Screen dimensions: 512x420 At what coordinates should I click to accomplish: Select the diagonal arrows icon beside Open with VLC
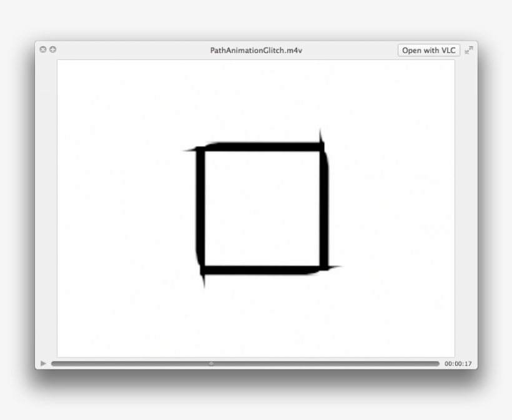pos(469,50)
